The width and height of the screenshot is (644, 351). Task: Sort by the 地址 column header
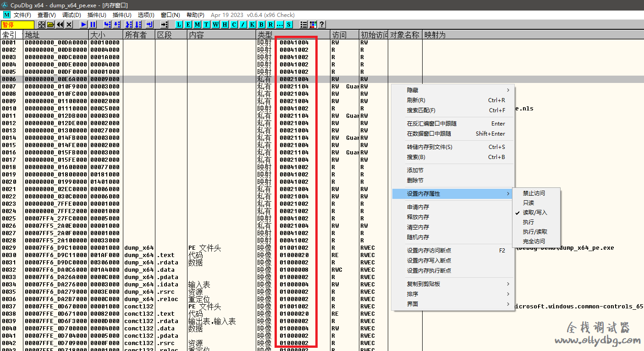click(x=56, y=35)
